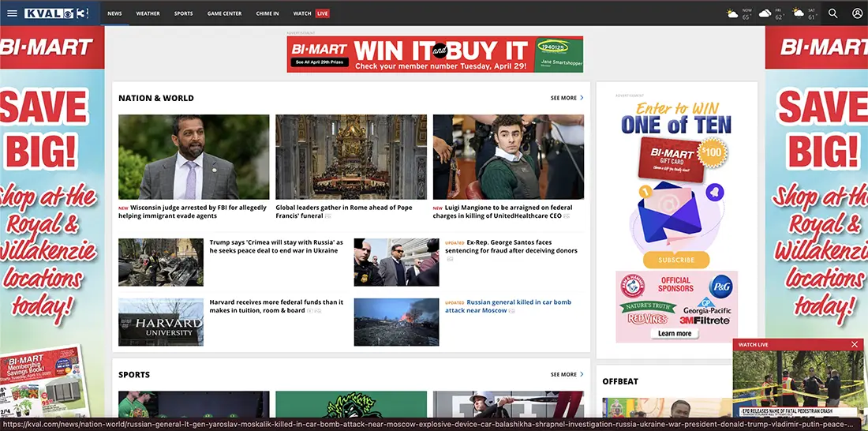This screenshot has height=431, width=868.
Task: Click the Luigi Mangione courtroom photo
Action: pos(508,157)
